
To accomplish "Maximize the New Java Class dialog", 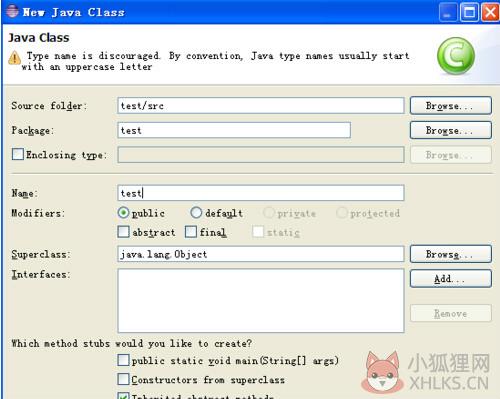I will coord(469,12).
